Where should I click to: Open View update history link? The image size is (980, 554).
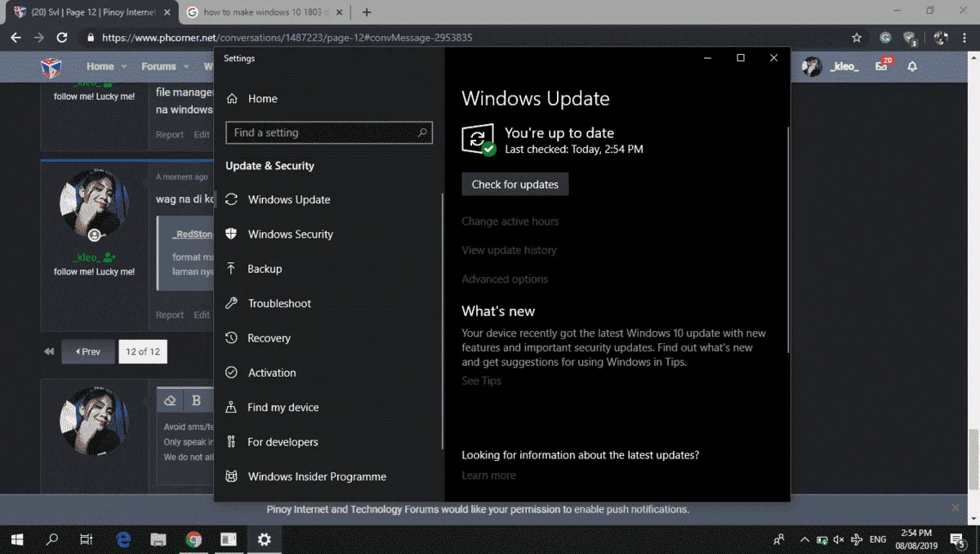click(509, 250)
